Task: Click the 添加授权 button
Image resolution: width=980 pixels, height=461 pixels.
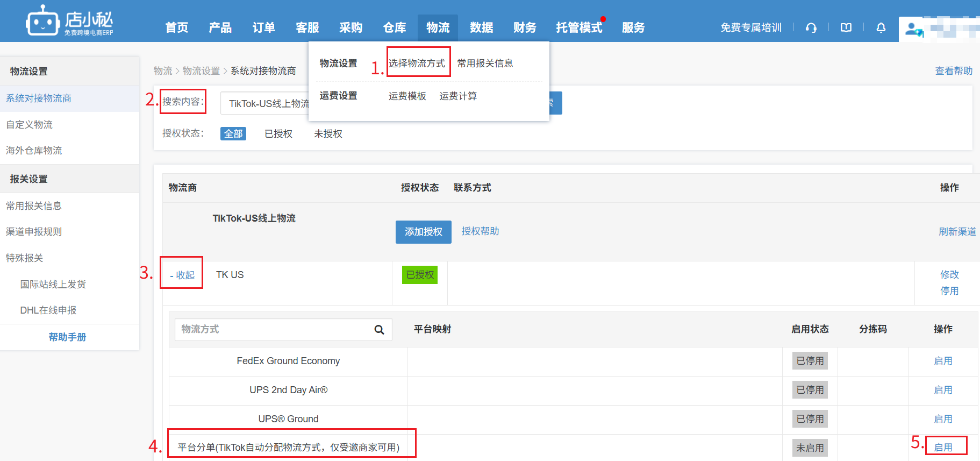Action: (x=424, y=232)
